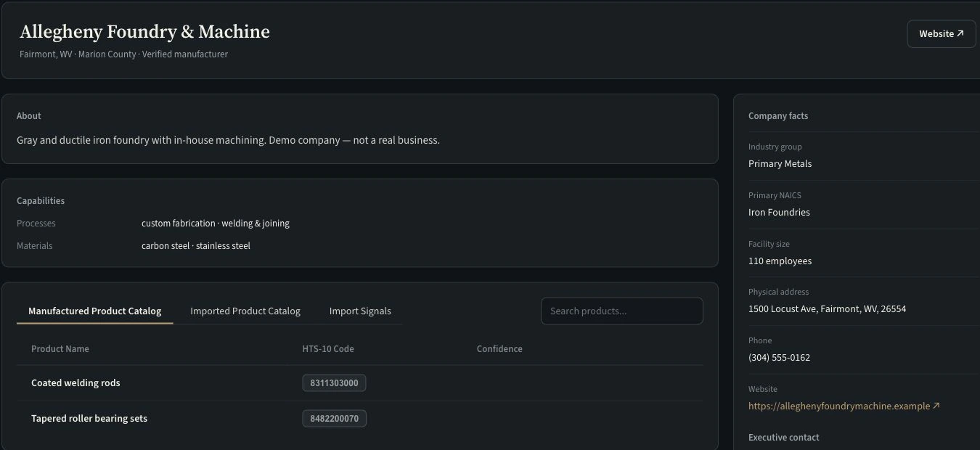Click the Fairmont, WV location subtitle
The height and width of the screenshot is (450, 980).
(x=123, y=54)
